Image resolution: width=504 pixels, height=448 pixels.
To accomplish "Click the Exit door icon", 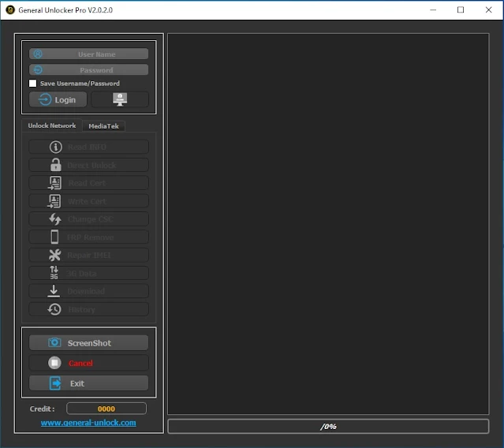I will coord(55,383).
